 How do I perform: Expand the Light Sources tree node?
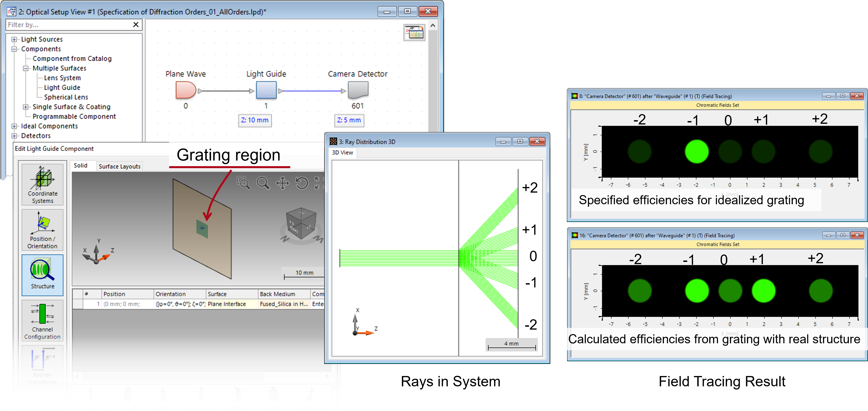coord(14,39)
